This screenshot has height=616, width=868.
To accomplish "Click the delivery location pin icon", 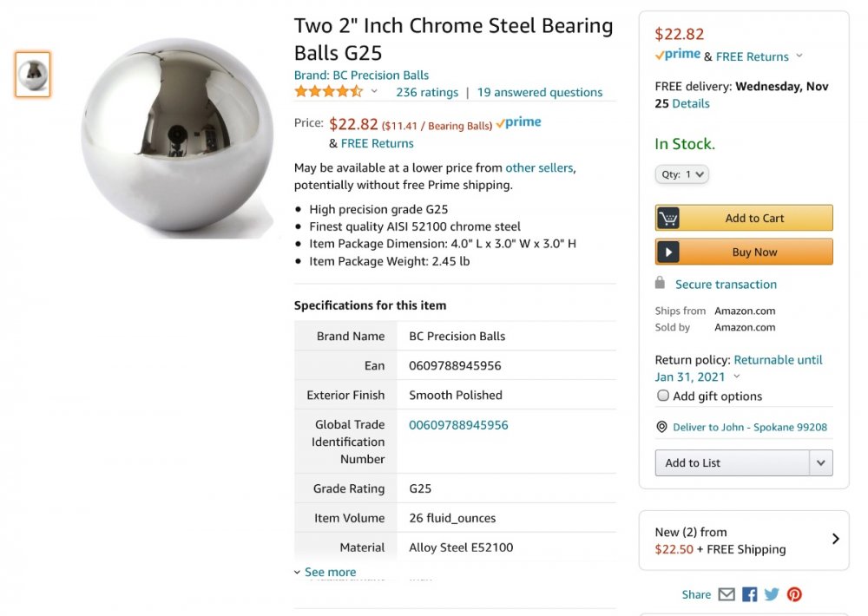I will point(661,427).
